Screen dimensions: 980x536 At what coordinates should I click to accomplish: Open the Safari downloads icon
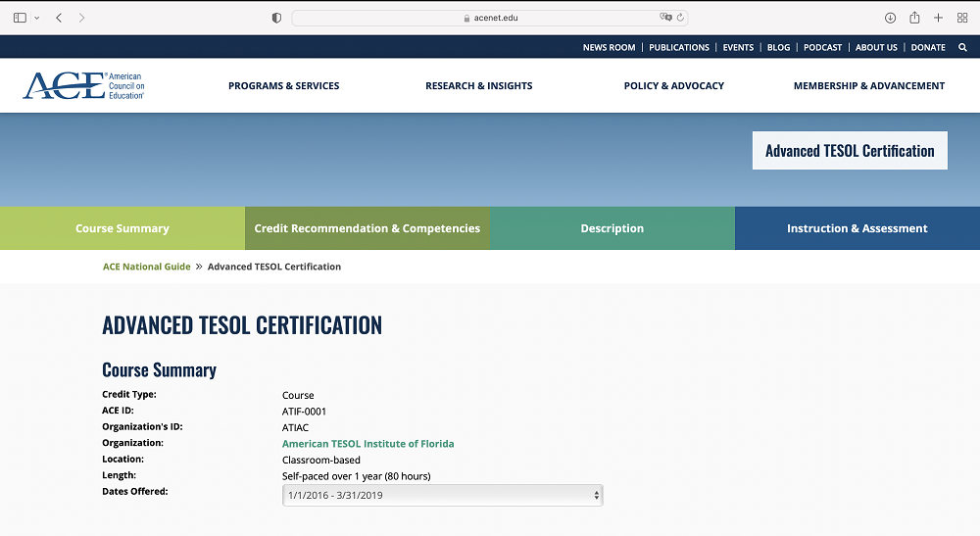[x=890, y=18]
